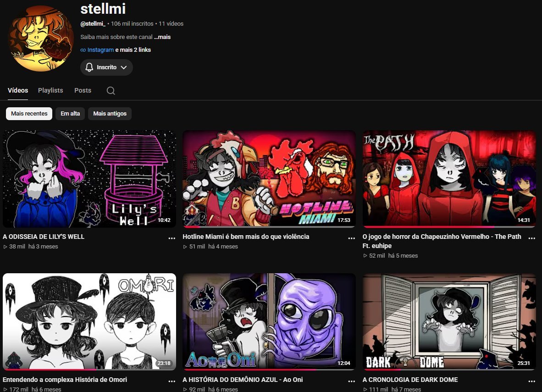Click the link chain icon beside Instagram

[x=83, y=50]
